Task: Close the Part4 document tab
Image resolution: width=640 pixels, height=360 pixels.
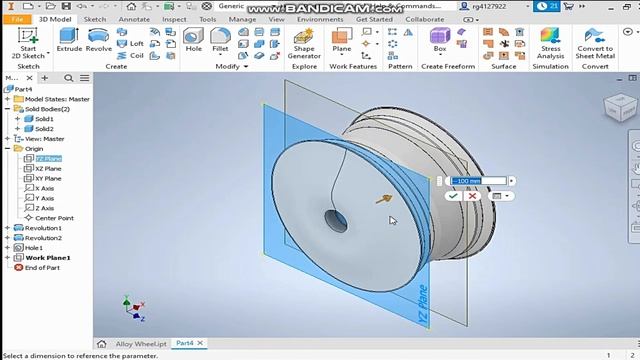Action: pyautogui.click(x=200, y=343)
